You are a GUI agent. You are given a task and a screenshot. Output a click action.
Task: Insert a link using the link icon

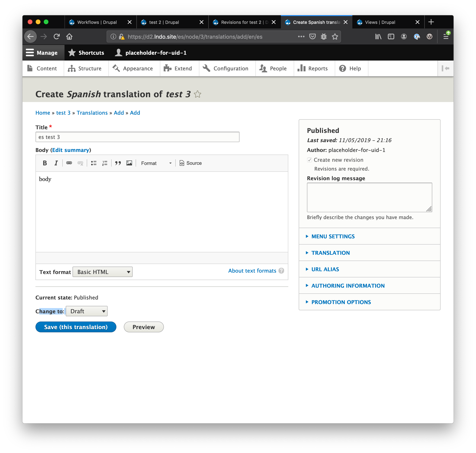pyautogui.click(x=69, y=163)
